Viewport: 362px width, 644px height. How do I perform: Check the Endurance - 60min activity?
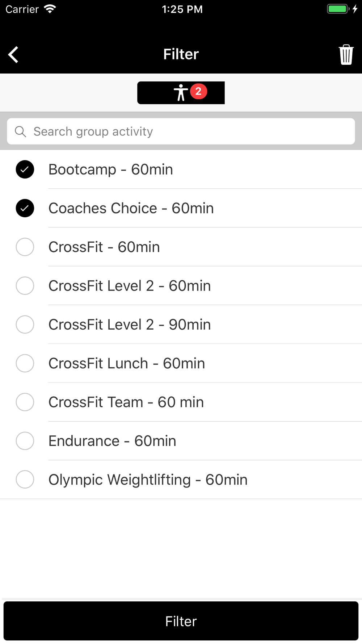(25, 441)
